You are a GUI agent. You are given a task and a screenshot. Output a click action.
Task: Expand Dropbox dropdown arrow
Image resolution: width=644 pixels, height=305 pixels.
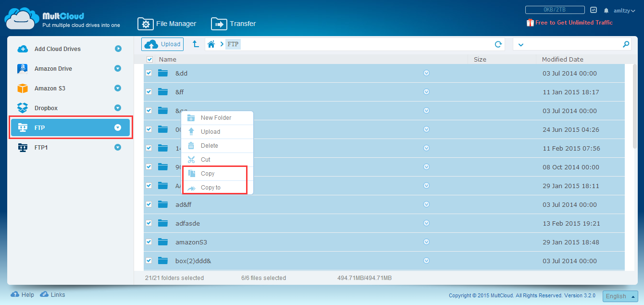[118, 108]
